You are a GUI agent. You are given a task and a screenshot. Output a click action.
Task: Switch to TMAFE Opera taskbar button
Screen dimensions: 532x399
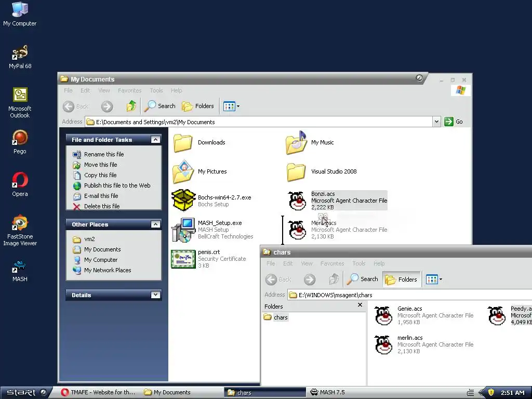98,393
